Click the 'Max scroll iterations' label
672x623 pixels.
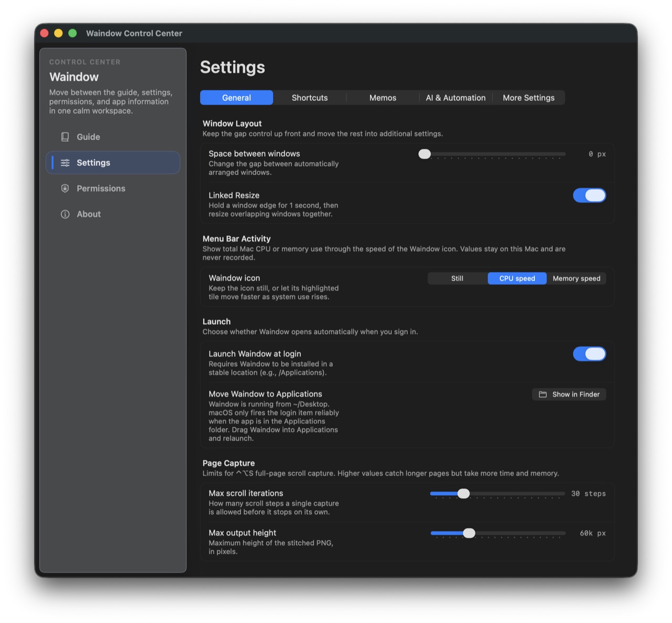pyautogui.click(x=246, y=493)
